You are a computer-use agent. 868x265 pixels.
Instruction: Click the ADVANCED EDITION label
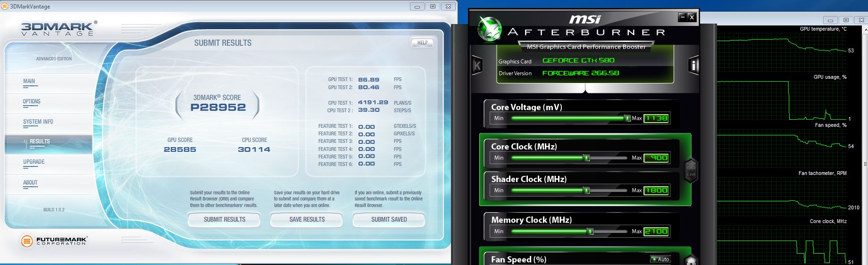click(x=54, y=59)
